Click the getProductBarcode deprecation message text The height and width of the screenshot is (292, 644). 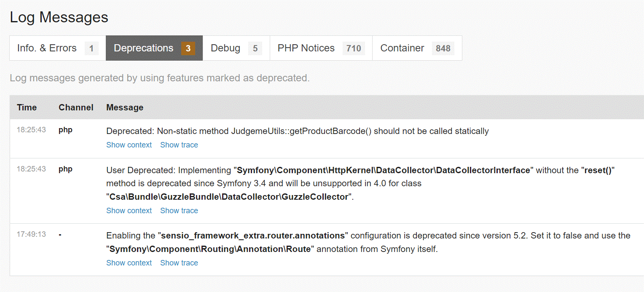(297, 131)
